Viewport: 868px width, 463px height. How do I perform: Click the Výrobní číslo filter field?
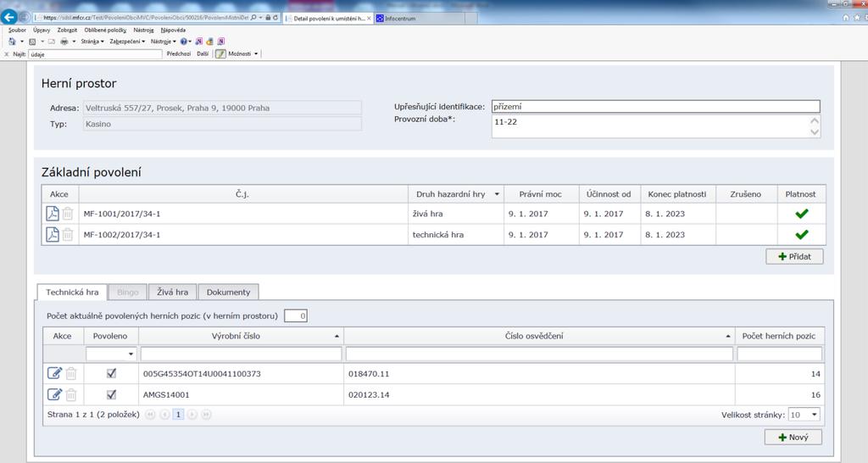tap(241, 354)
